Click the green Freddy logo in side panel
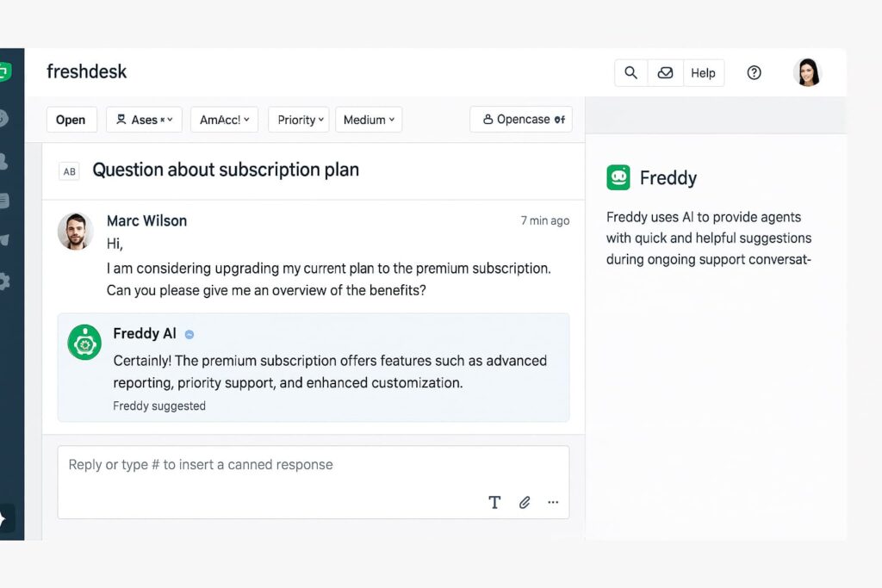 click(x=618, y=177)
